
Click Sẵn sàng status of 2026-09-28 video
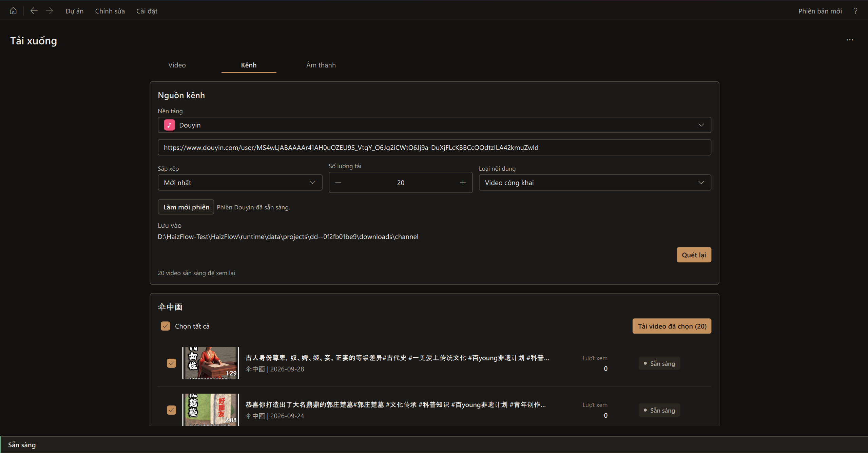click(659, 363)
